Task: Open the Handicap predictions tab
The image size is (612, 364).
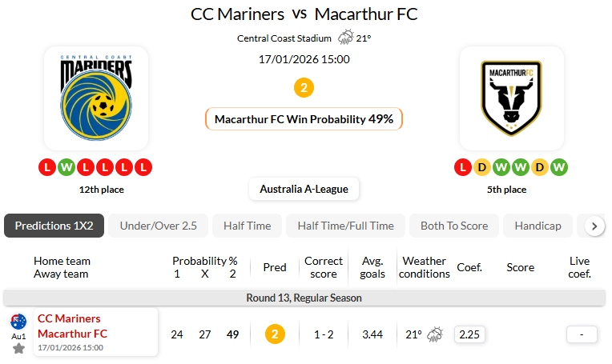Action: [539, 226]
